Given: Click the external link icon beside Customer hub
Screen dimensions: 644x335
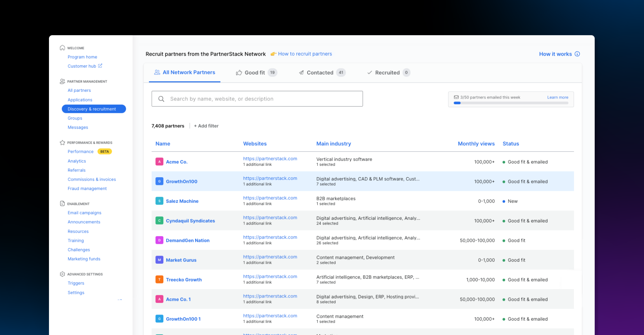Looking at the screenshot, I should tap(100, 66).
